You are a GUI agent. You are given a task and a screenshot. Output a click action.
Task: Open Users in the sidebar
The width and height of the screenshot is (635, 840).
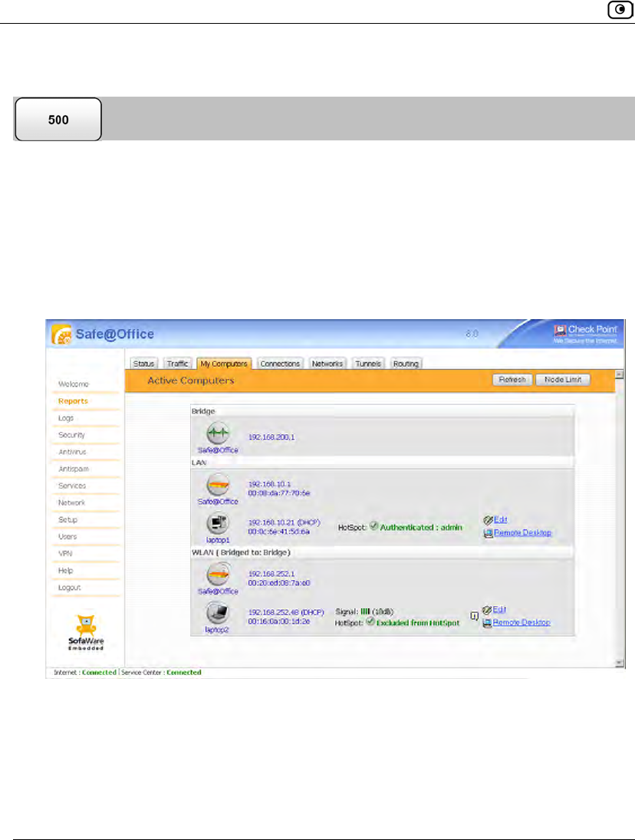click(67, 537)
